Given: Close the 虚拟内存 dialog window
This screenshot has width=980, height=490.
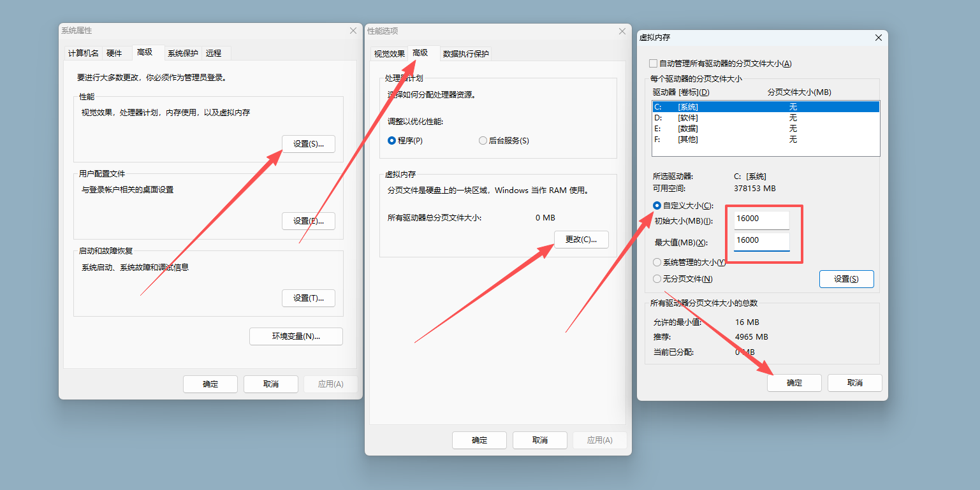Looking at the screenshot, I should 878,38.
